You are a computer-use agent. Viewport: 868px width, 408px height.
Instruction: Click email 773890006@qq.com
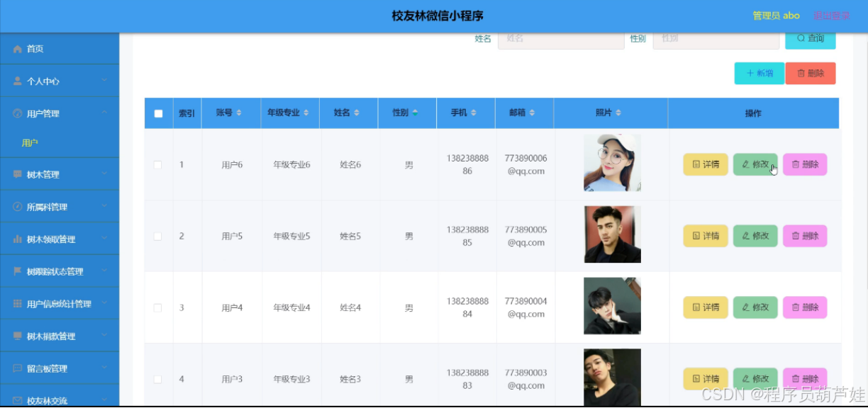pos(526,164)
